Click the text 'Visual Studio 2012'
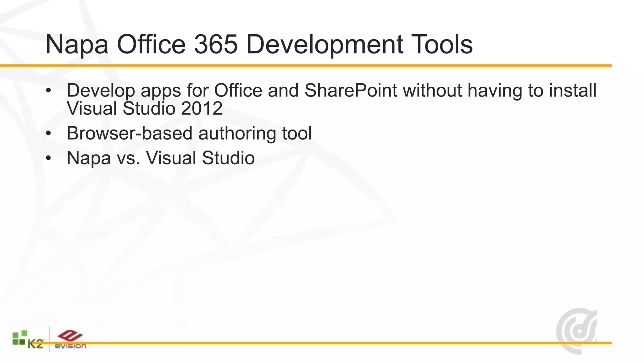The height and width of the screenshot is (362, 644). click(145, 108)
